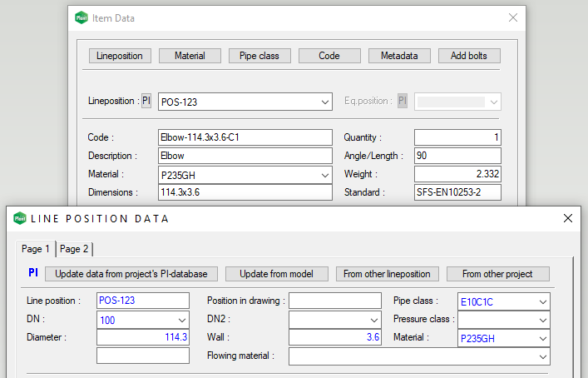This screenshot has height=378, width=588.
Task: Click Update from model button
Action: click(275, 274)
